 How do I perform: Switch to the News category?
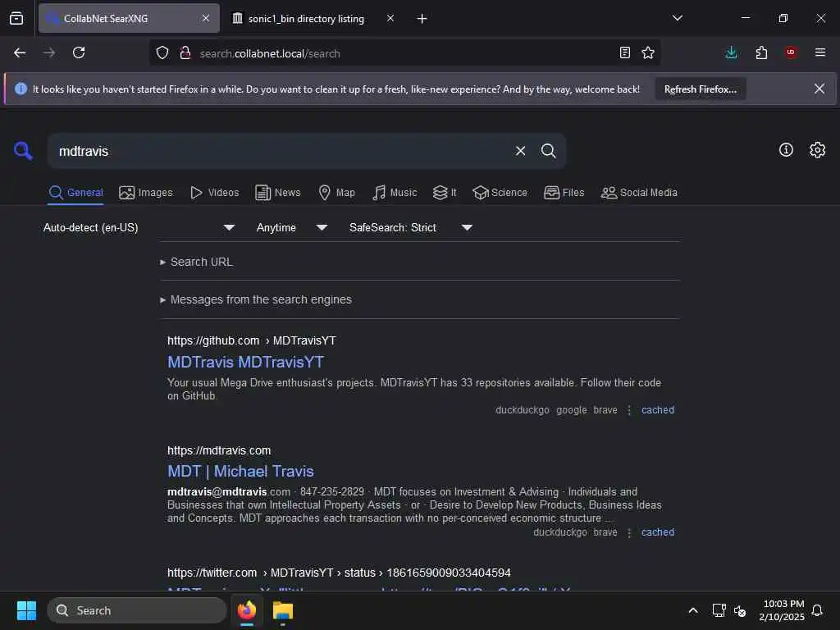click(x=277, y=193)
